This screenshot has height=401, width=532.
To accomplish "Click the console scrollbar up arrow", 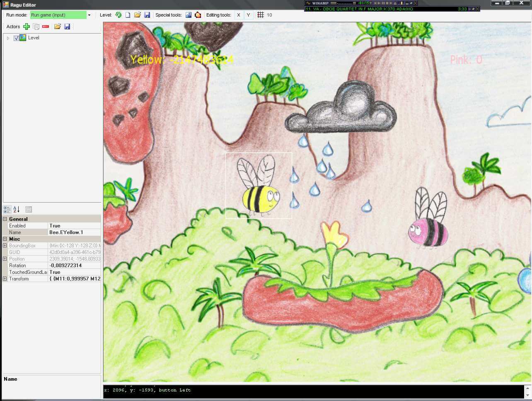I will 528,389.
